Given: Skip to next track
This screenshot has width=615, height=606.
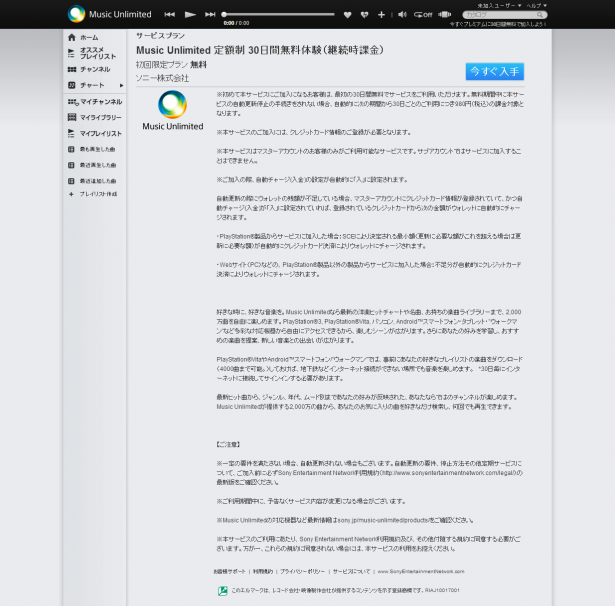Looking at the screenshot, I should coord(210,15).
